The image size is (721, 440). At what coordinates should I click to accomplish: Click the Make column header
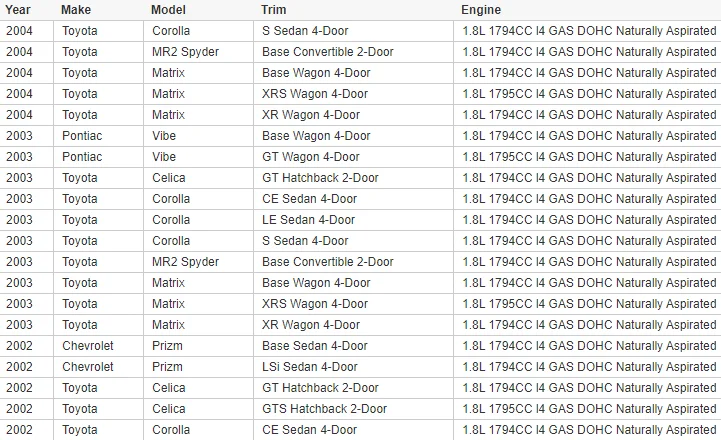coord(75,9)
